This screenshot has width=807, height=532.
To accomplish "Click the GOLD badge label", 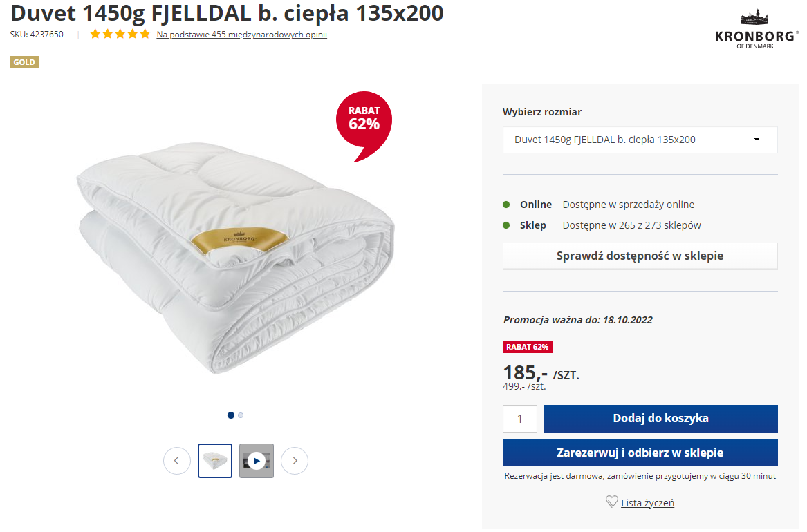I will click(x=24, y=62).
